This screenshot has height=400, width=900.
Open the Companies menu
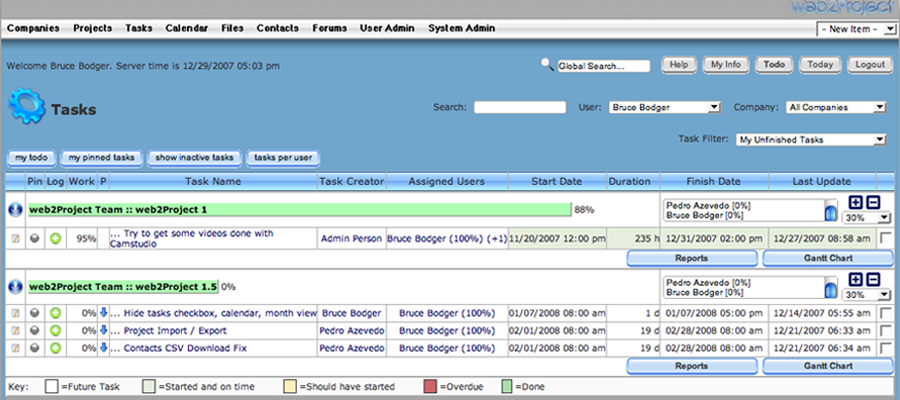click(33, 28)
